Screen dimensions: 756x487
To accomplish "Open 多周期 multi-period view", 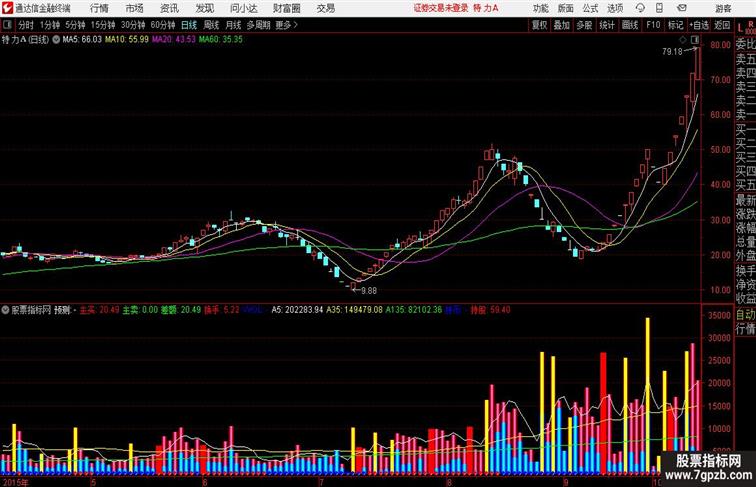I will pyautogui.click(x=258, y=25).
